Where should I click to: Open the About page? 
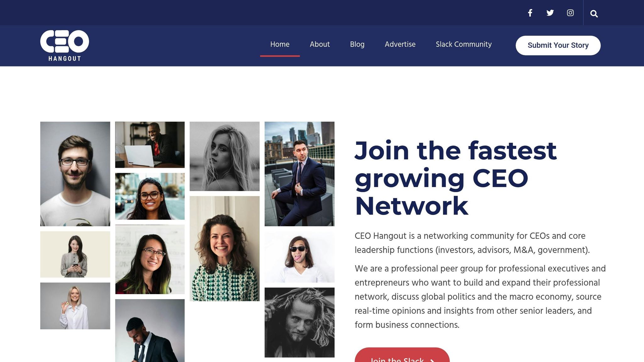[319, 45]
